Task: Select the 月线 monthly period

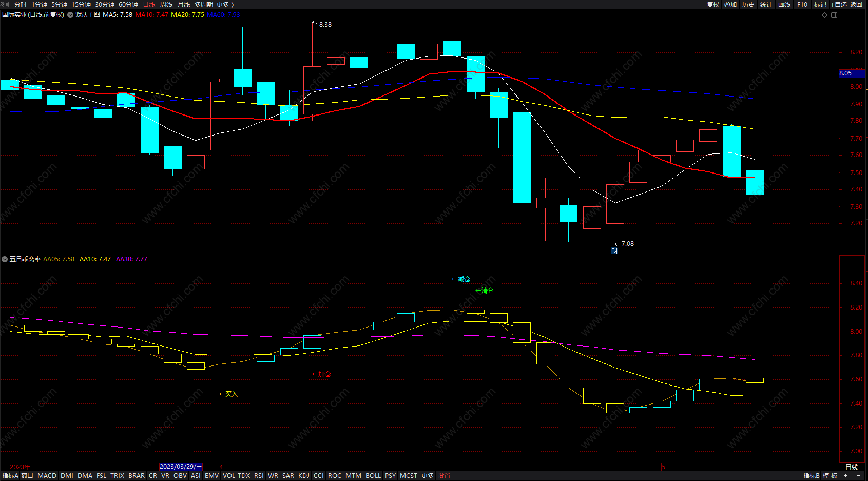Action: pos(184,4)
